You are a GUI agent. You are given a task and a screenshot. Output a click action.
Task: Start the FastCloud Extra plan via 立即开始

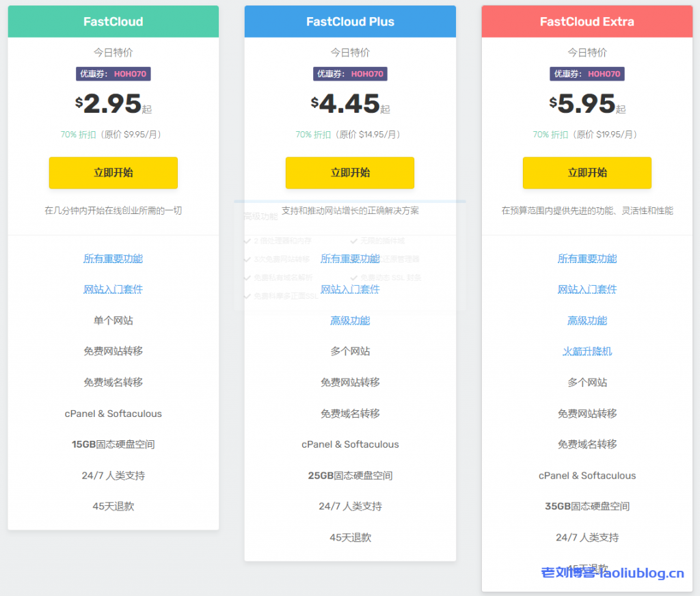pyautogui.click(x=587, y=173)
